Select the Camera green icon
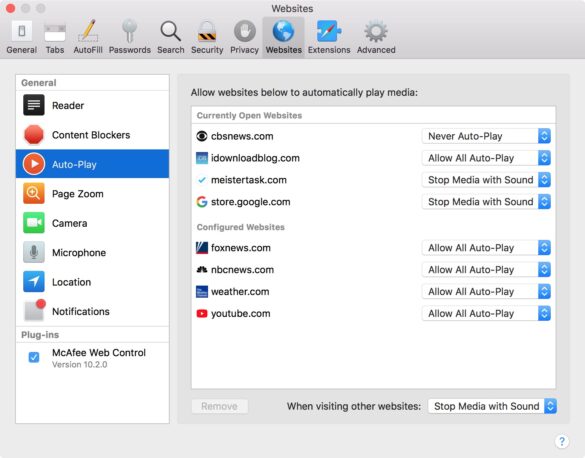Image resolution: width=585 pixels, height=458 pixels. coord(34,223)
